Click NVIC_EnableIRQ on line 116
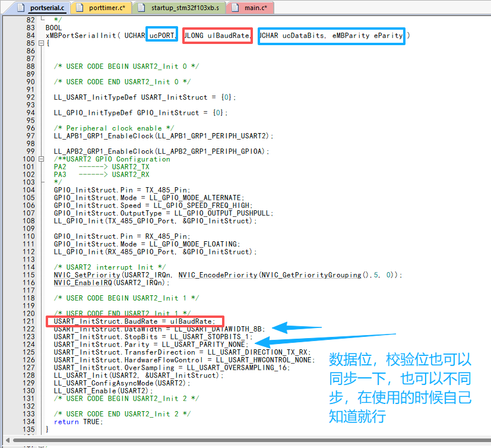This screenshot has width=491, height=448. click(83, 283)
